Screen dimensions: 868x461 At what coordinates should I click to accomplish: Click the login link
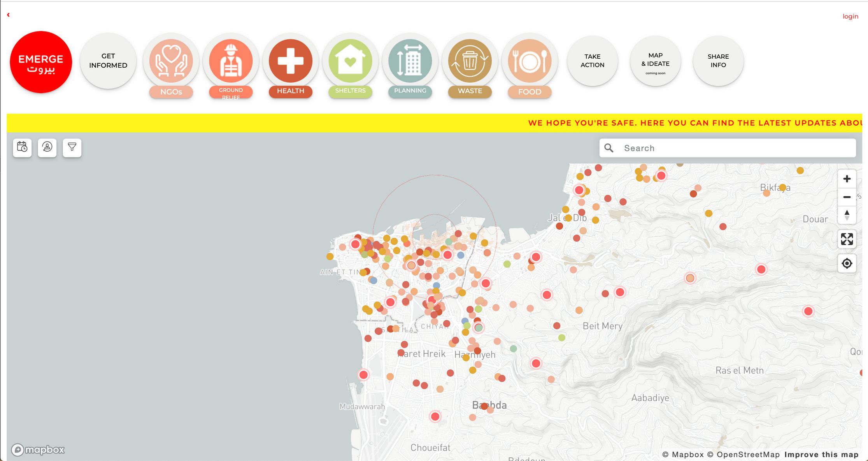[850, 16]
